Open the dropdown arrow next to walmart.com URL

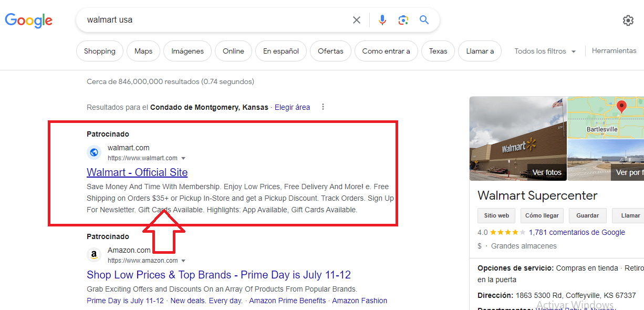pyautogui.click(x=183, y=158)
